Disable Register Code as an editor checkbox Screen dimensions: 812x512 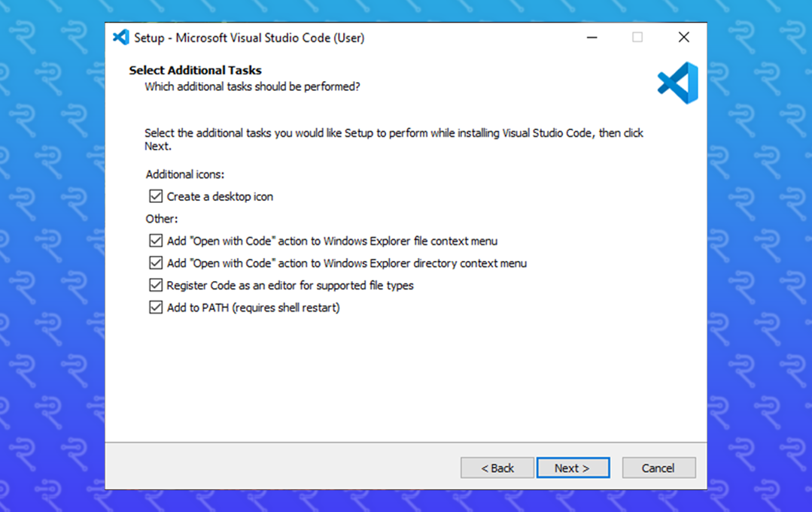coord(156,286)
